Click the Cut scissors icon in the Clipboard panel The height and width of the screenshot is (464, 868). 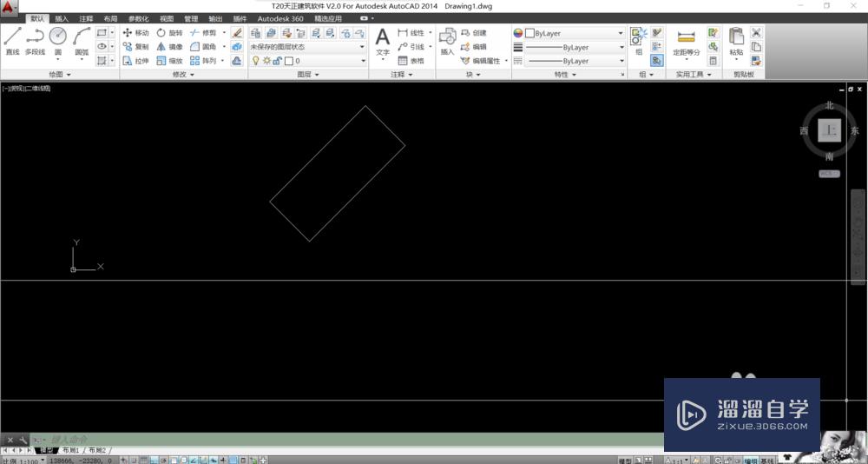point(756,33)
